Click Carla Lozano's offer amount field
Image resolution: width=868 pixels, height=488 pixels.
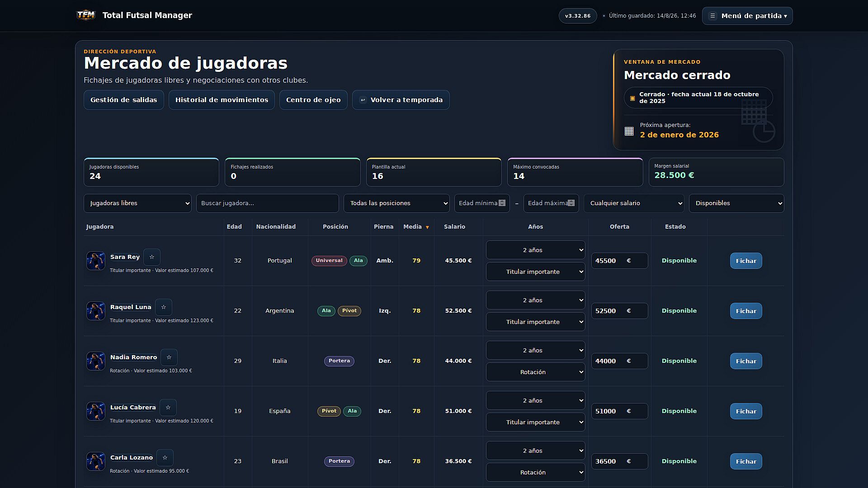tap(619, 461)
